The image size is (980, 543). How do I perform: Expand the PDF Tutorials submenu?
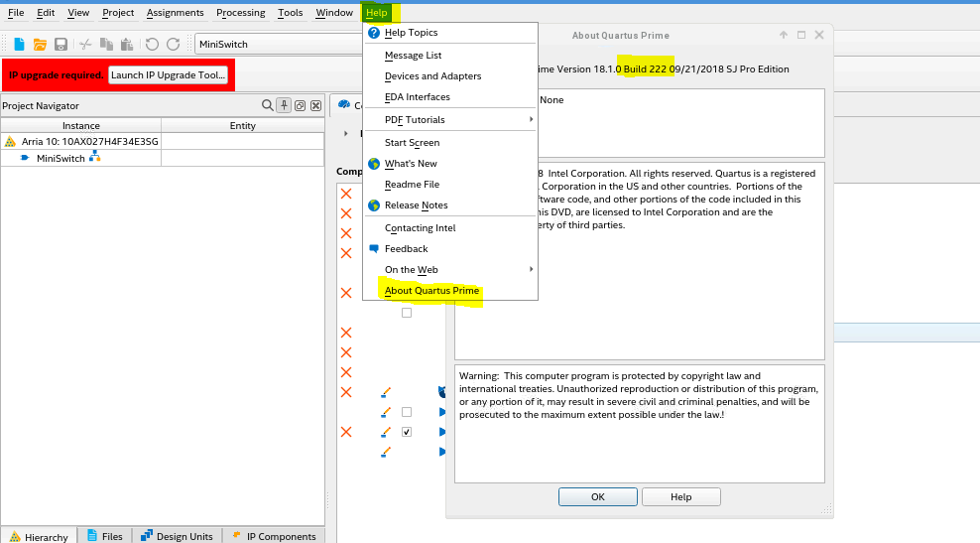(x=532, y=119)
